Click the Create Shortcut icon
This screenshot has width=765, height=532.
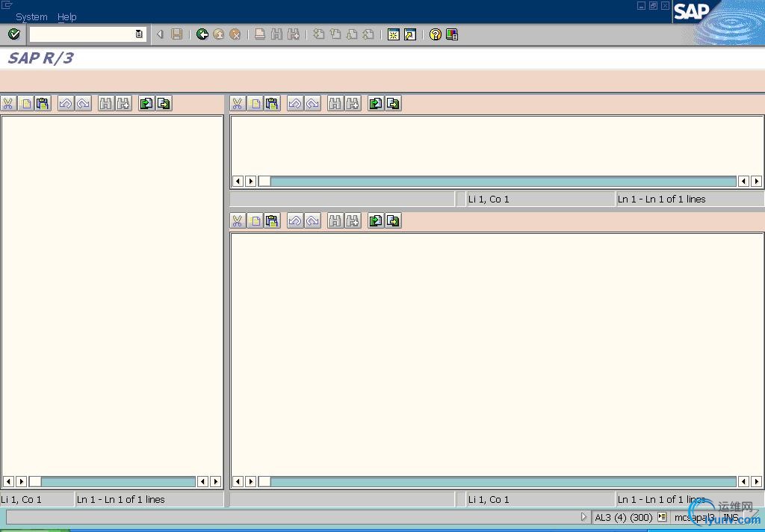(x=410, y=34)
